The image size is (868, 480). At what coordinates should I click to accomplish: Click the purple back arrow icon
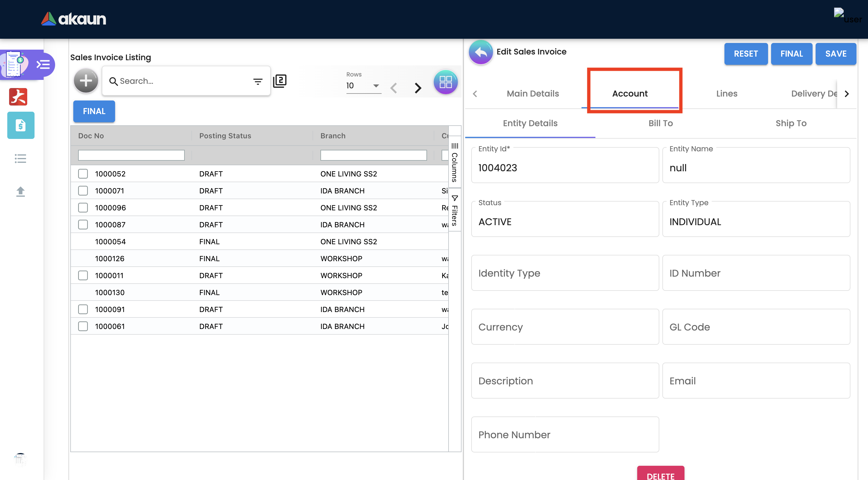point(481,52)
